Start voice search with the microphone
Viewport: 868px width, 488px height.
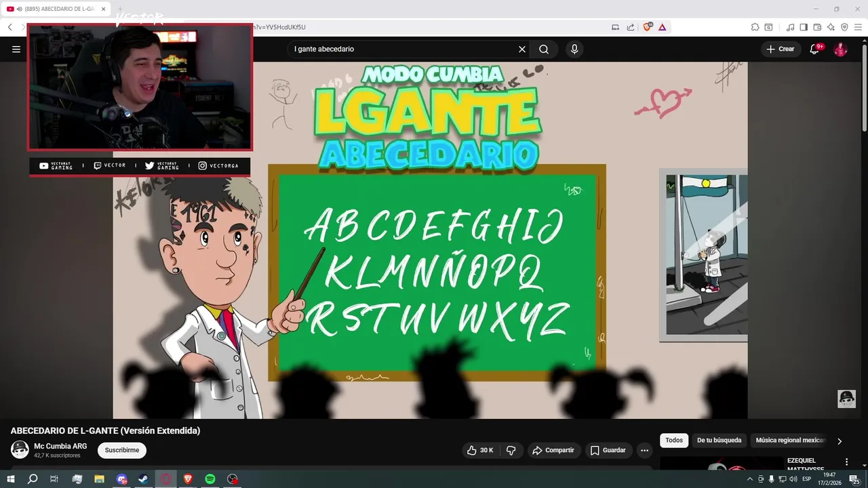point(574,49)
